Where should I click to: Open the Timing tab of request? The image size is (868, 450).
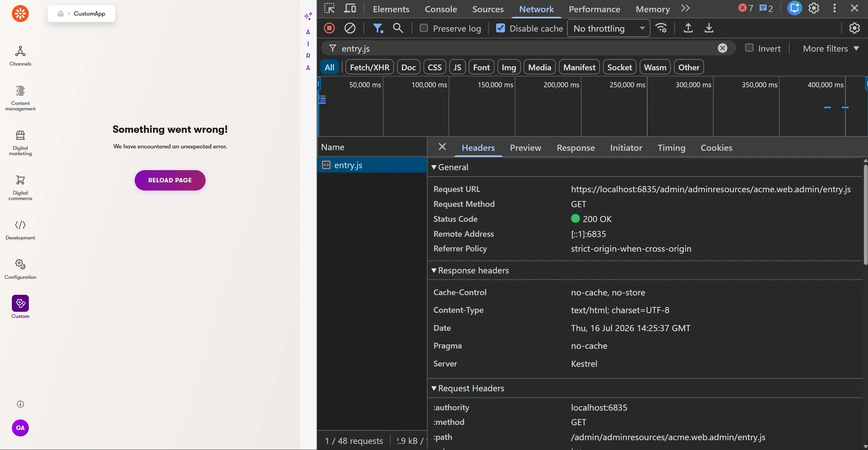(x=672, y=148)
